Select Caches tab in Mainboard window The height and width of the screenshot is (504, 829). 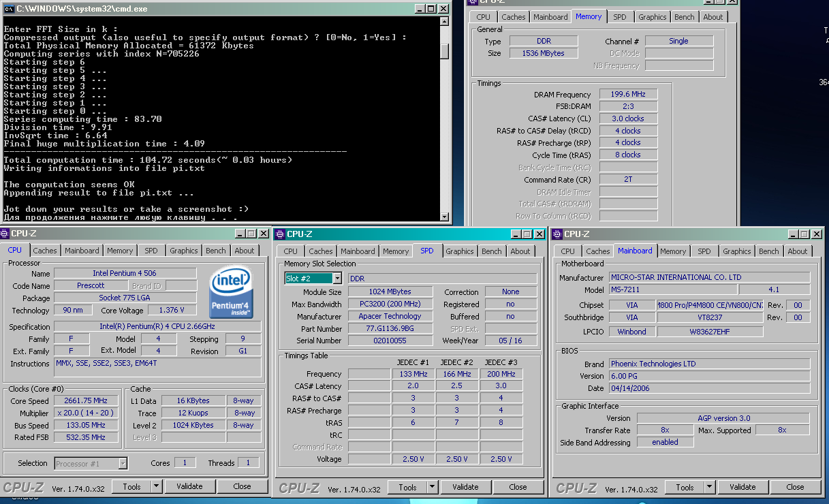coord(597,251)
